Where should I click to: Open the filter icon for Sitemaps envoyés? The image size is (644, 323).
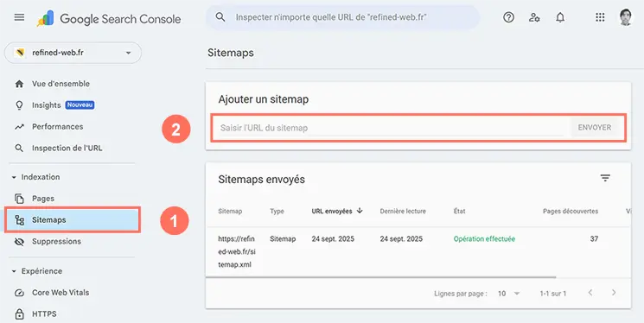pyautogui.click(x=605, y=178)
